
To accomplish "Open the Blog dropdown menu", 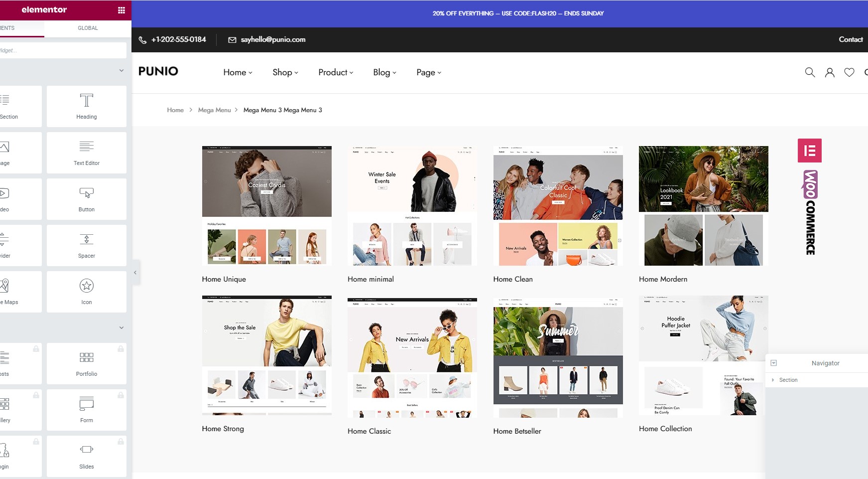I will (385, 72).
